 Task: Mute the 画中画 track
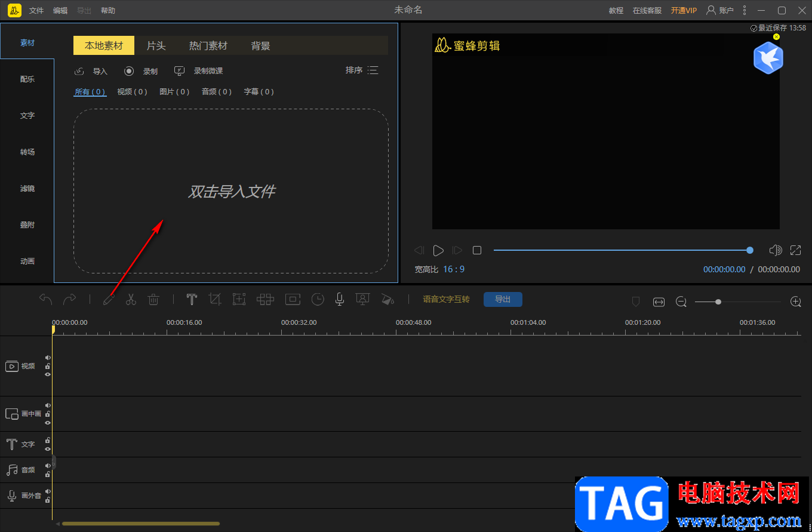tap(48, 405)
